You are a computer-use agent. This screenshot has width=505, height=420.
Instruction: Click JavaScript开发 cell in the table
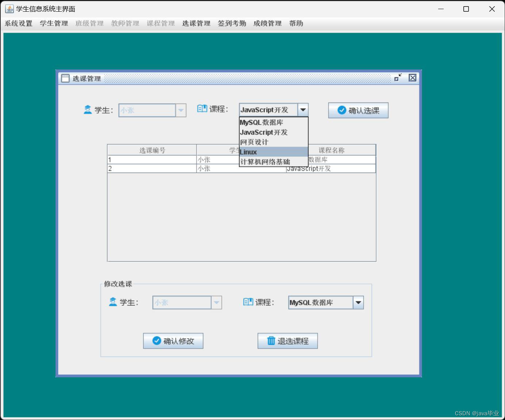click(x=331, y=168)
